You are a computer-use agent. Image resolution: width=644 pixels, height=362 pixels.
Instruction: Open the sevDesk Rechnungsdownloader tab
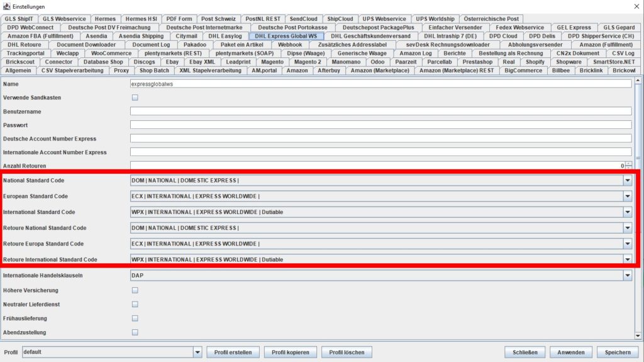coord(448,45)
